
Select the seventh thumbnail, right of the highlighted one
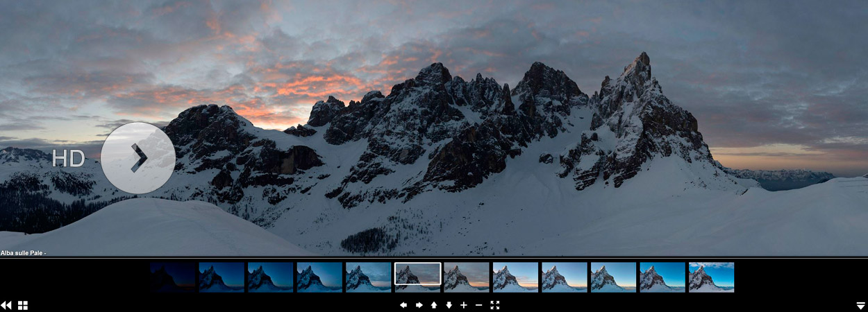coord(467,277)
